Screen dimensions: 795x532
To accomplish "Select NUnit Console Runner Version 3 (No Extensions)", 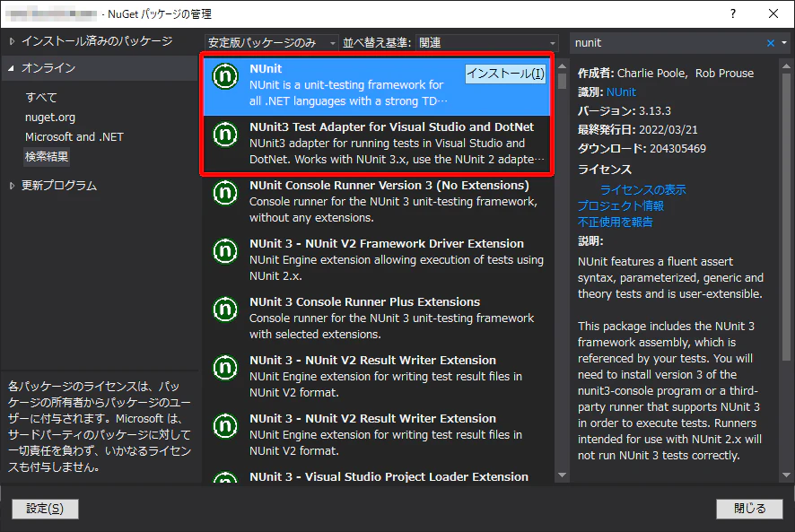I will coord(377,203).
